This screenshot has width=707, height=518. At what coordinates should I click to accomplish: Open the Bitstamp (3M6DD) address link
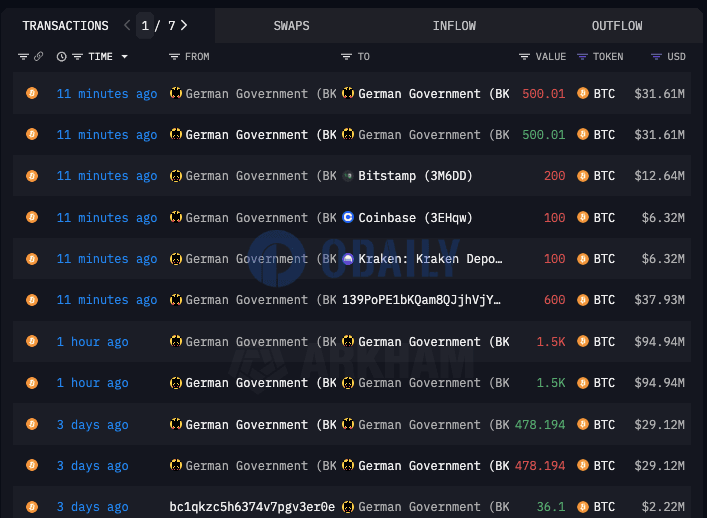point(415,176)
